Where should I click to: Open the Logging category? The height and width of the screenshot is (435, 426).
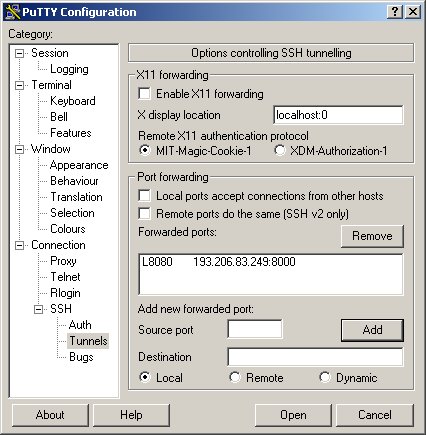(x=69, y=69)
